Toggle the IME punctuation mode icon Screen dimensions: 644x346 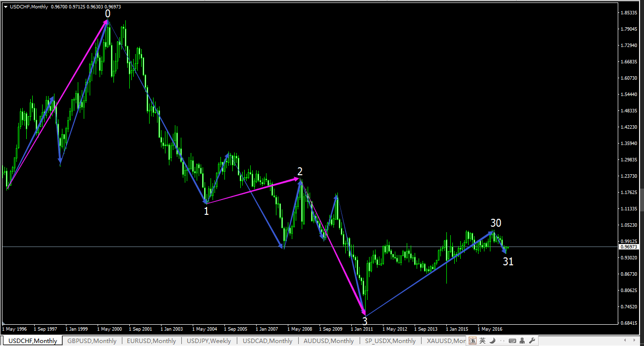502,341
